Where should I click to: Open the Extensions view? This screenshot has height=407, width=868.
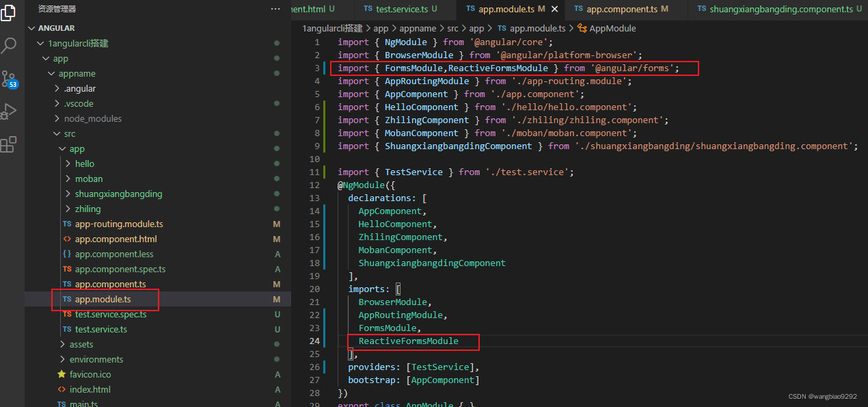click(9, 144)
